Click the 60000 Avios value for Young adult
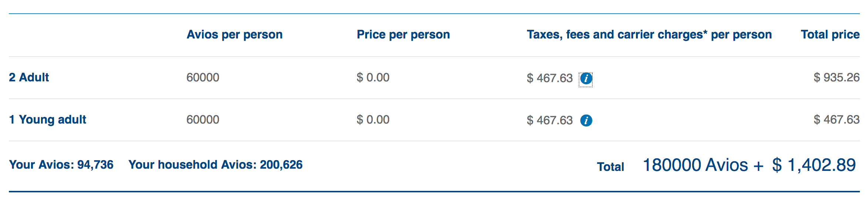The width and height of the screenshot is (868, 199). [203, 119]
